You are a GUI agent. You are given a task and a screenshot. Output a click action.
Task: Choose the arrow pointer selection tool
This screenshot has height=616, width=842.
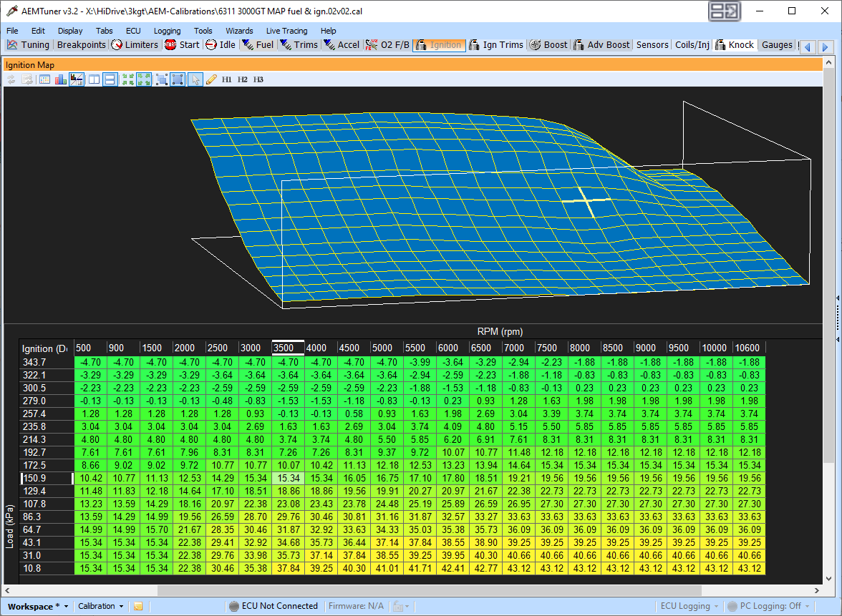click(195, 79)
